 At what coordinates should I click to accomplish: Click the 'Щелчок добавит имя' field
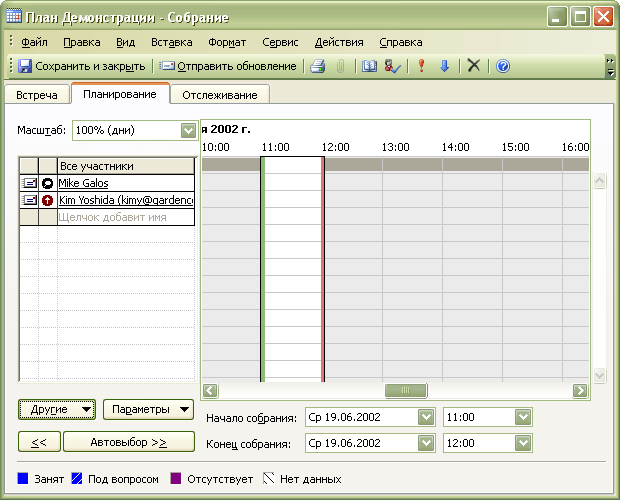point(125,217)
